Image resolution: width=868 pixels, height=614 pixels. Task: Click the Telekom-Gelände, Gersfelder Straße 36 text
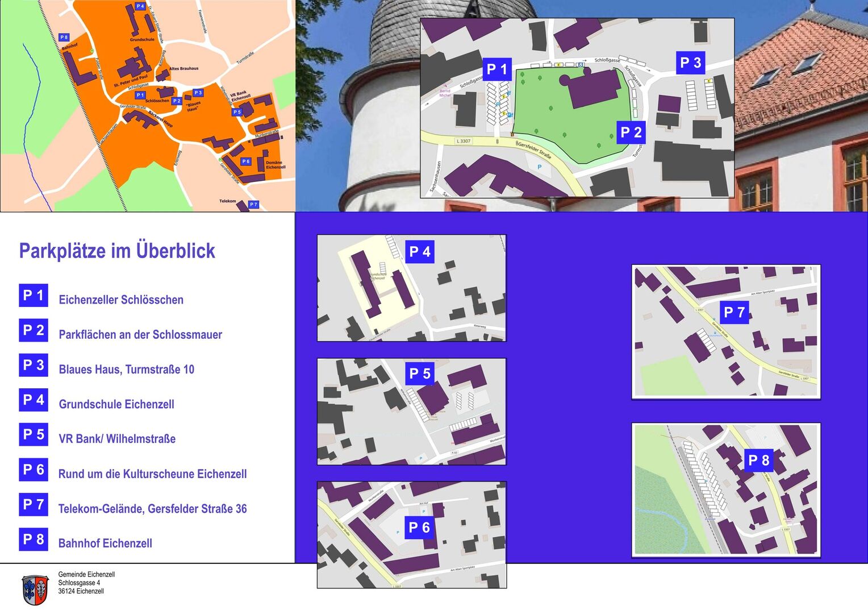(152, 509)
